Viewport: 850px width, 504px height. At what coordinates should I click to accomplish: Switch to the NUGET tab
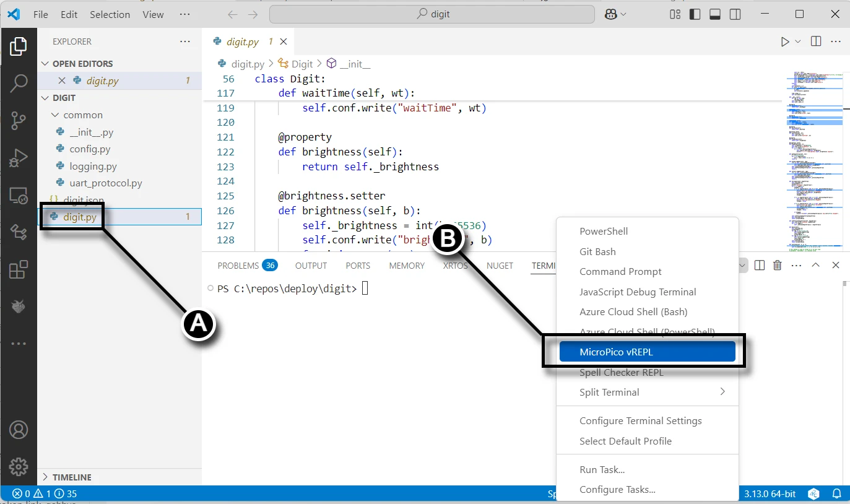(500, 265)
